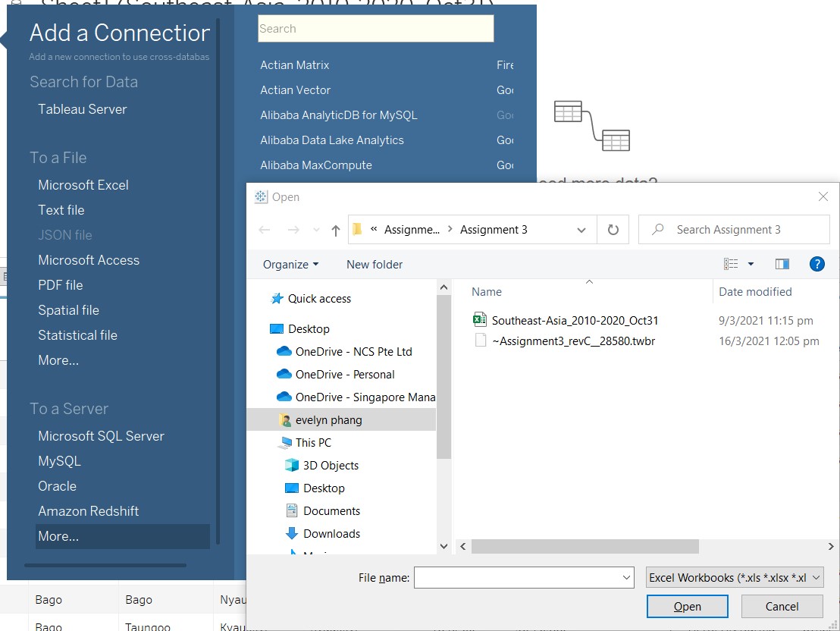Select Southeast-Asia_2010-2020_Oct31 Excel file
Screen dimensions: 840x631
(575, 321)
